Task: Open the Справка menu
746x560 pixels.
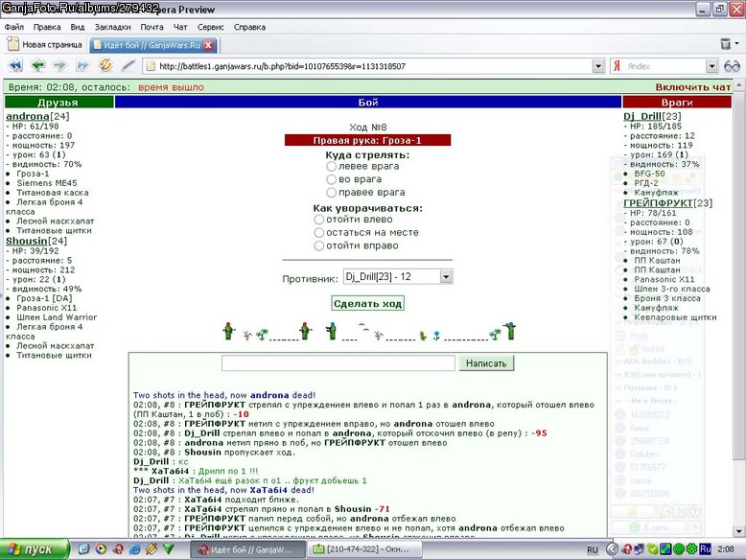Action: (x=249, y=27)
